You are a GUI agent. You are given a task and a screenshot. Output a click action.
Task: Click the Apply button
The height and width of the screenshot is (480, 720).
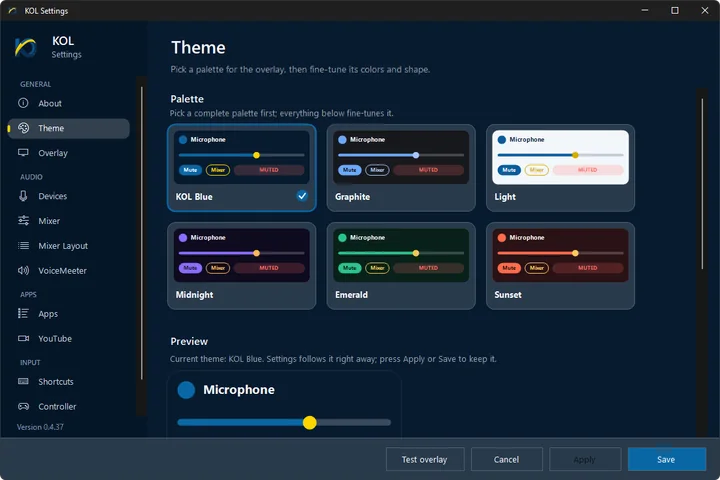585,459
